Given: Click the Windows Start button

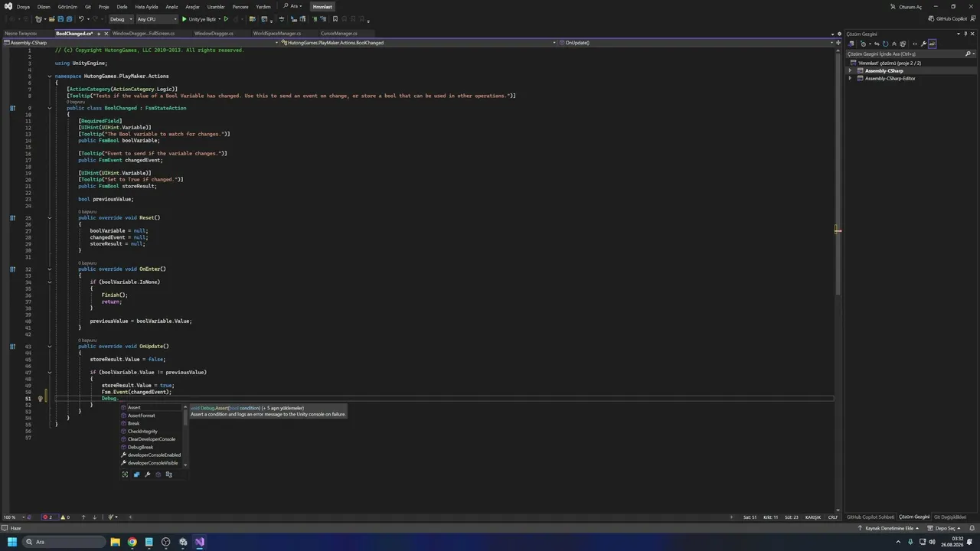Looking at the screenshot, I should click(12, 542).
